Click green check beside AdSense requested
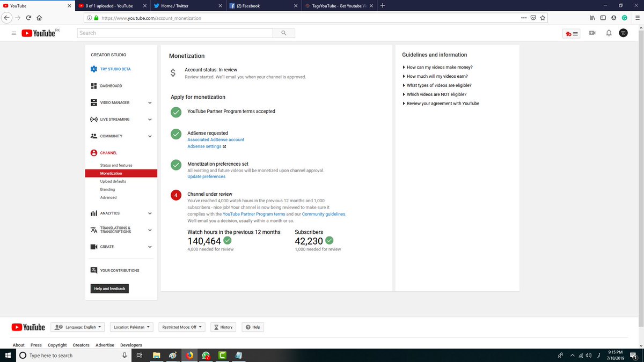 point(176,134)
